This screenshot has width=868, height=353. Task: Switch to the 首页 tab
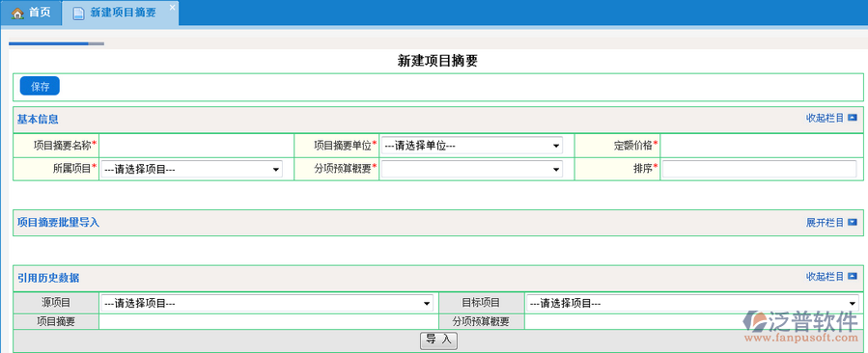point(31,14)
